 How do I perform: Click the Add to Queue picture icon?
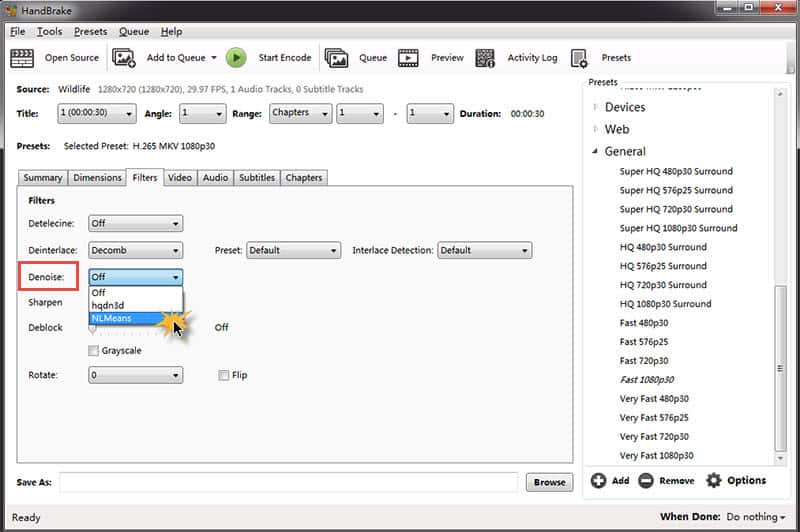123,58
